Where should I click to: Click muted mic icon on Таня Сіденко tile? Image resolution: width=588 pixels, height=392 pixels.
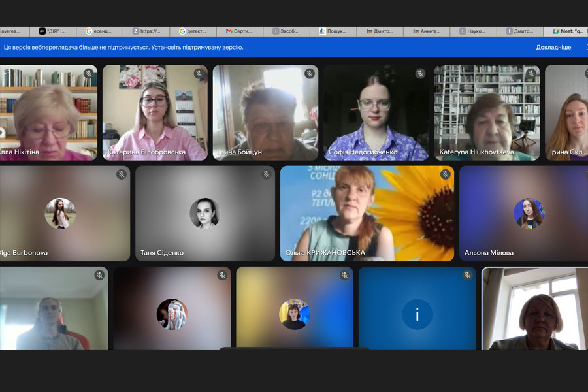click(x=267, y=174)
